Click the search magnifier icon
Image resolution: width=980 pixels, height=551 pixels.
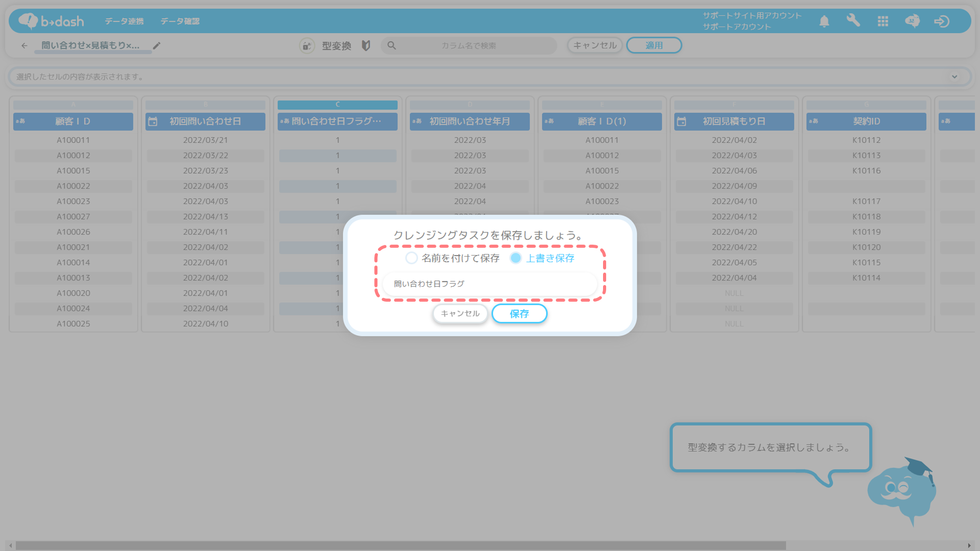[391, 46]
